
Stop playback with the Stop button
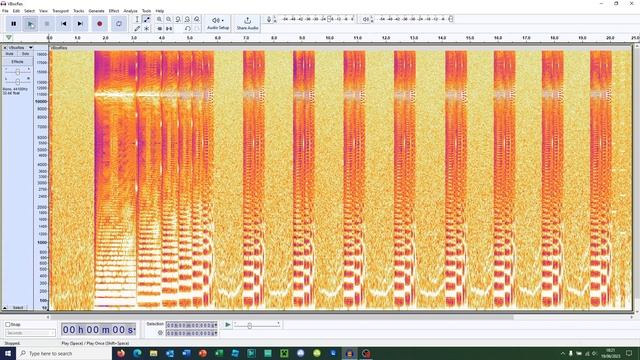pos(47,24)
